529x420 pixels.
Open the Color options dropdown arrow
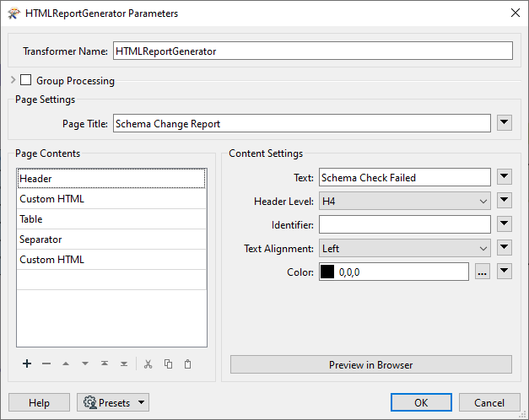[x=505, y=272]
